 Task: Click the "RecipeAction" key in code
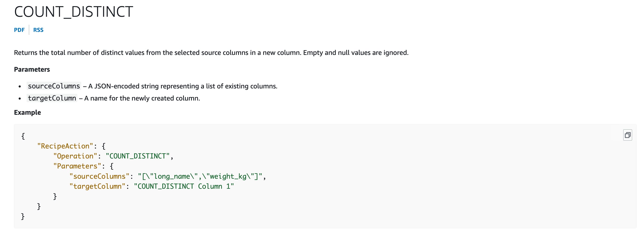pos(65,146)
